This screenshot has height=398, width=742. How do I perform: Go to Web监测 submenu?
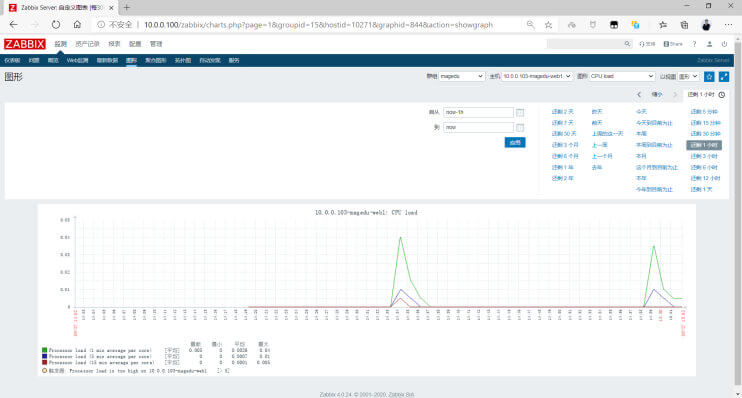77,61
